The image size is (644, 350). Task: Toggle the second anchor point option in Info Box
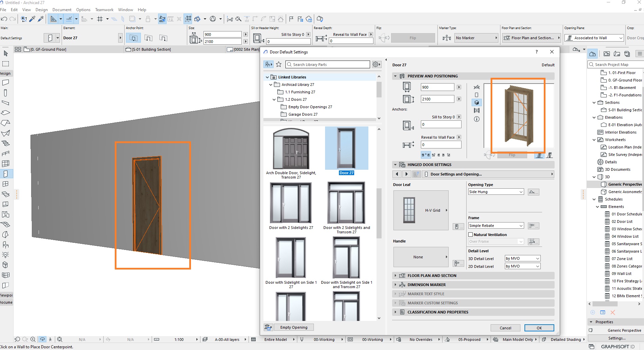pyautogui.click(x=148, y=38)
